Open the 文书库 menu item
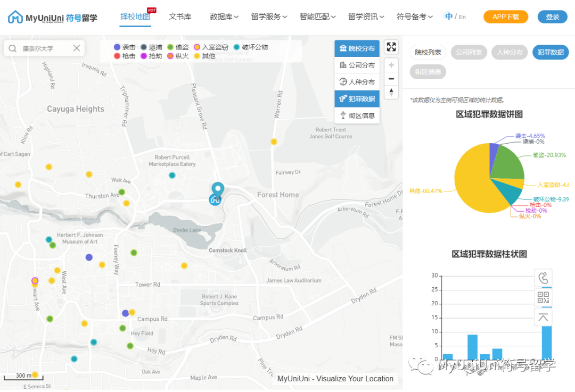 coord(180,16)
